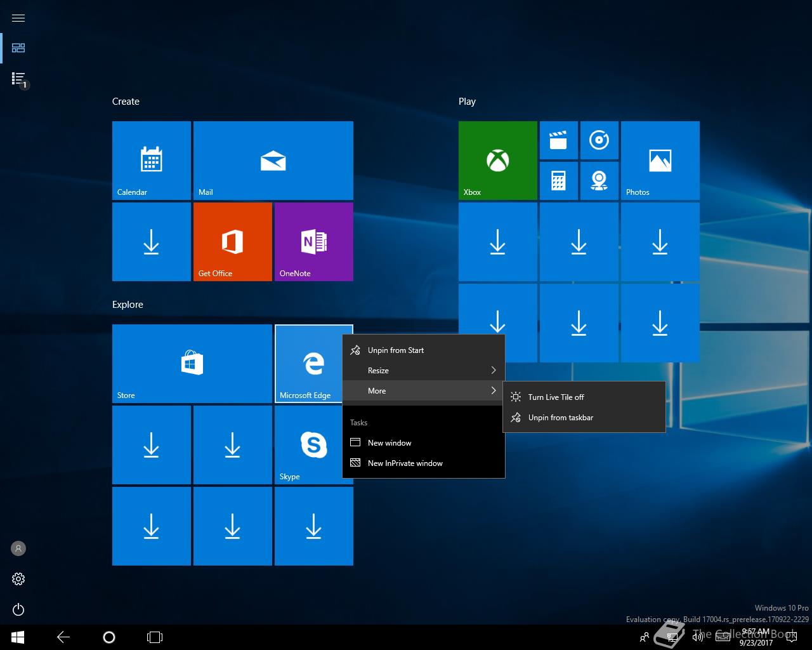Click the Create group header
Image resolution: width=812 pixels, height=650 pixels.
[x=126, y=102]
